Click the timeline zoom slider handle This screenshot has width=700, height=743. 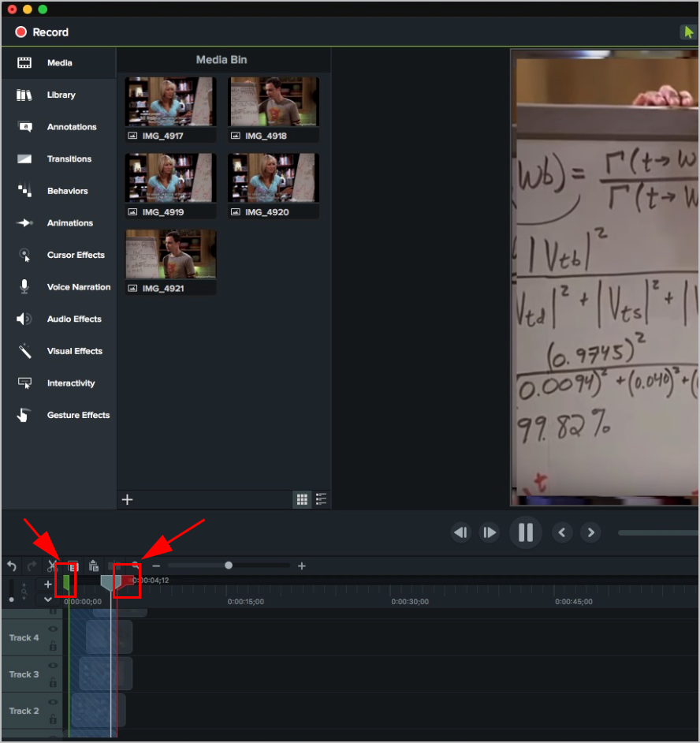pyautogui.click(x=229, y=566)
